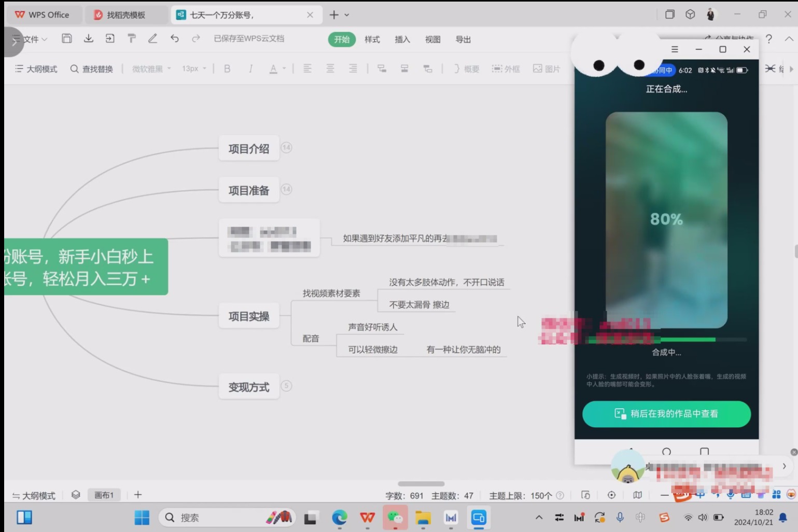This screenshot has height=532, width=798.
Task: Click the blurred video preview thumbnail
Action: click(x=666, y=220)
